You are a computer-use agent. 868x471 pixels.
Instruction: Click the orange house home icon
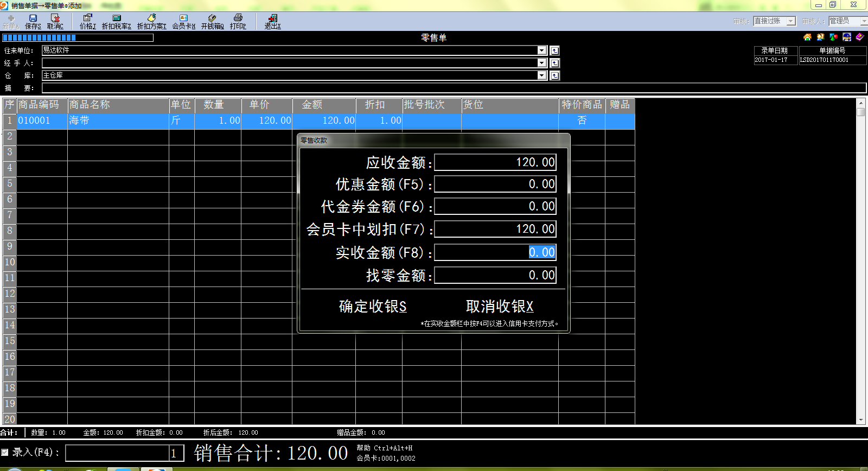(807, 37)
